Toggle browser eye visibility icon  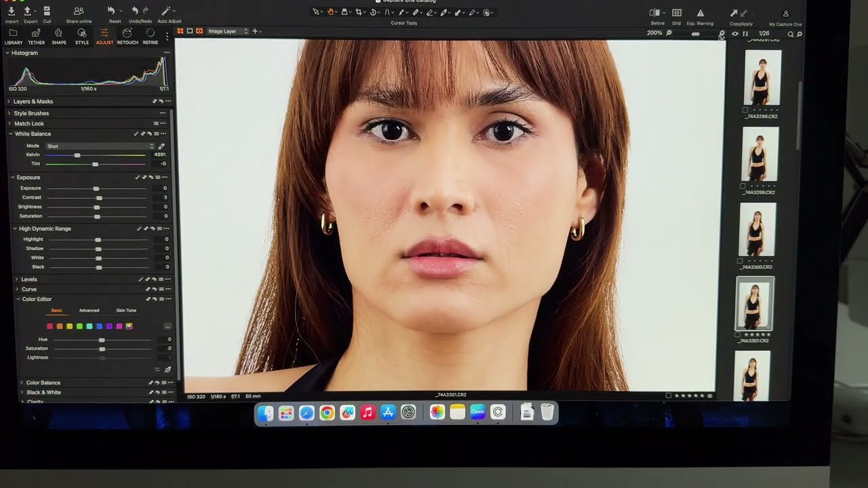pos(735,33)
